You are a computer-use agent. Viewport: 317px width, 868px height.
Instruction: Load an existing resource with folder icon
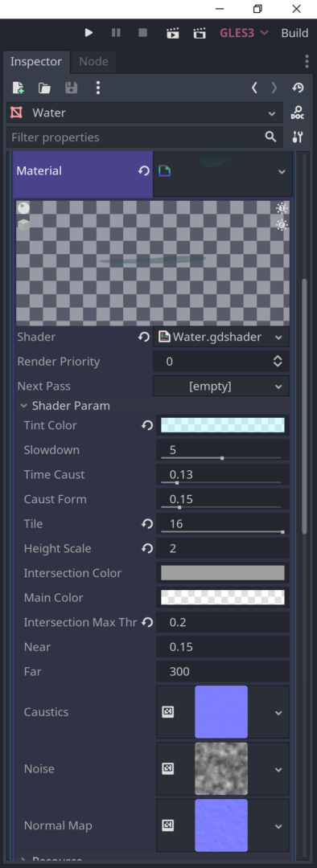pos(45,88)
